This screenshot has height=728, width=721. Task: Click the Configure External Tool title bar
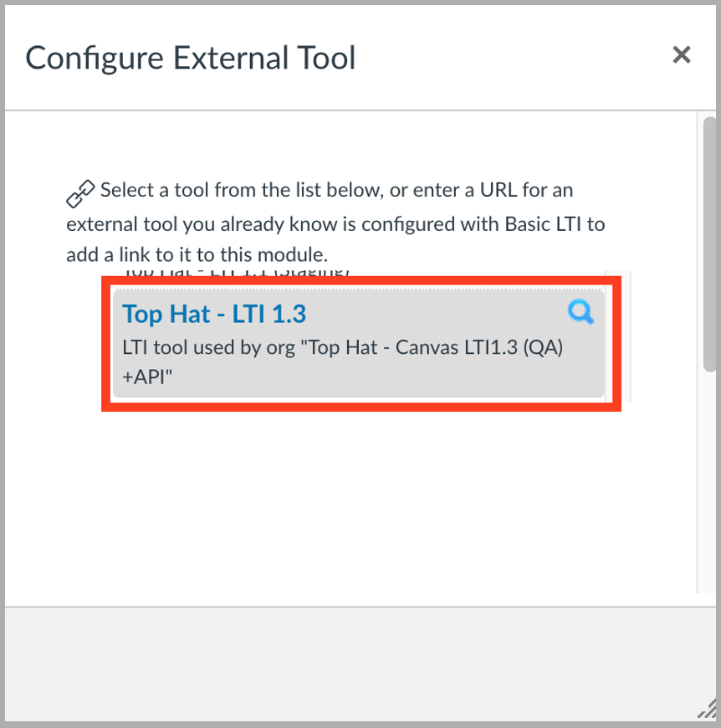(x=190, y=57)
